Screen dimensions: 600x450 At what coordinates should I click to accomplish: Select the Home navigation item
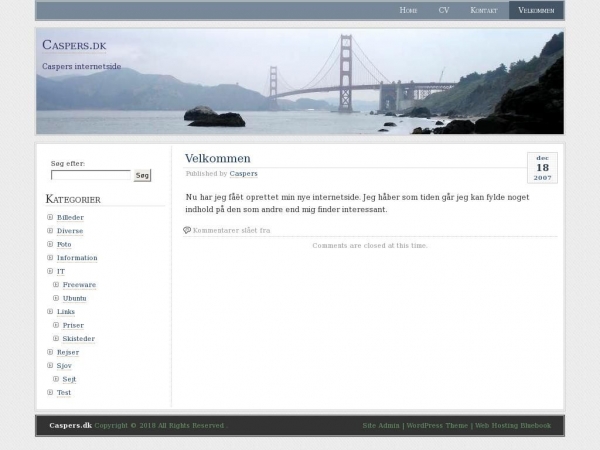pos(408,10)
